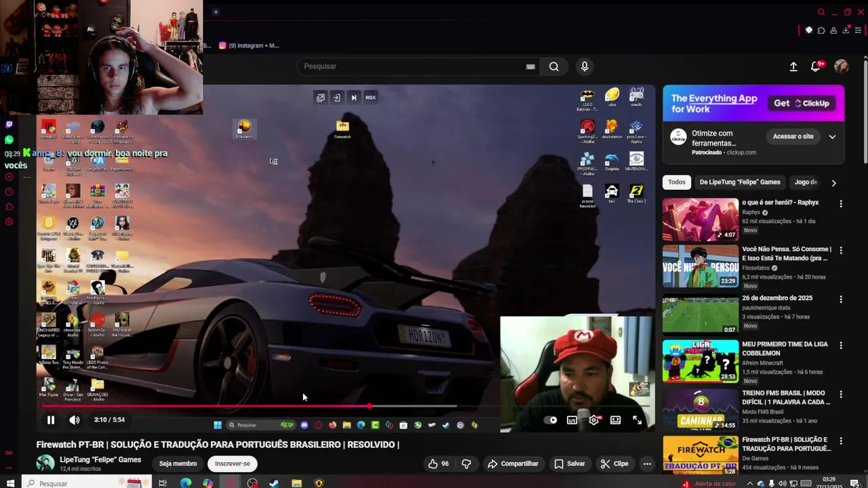Click Acessar o site ad link

coord(793,136)
